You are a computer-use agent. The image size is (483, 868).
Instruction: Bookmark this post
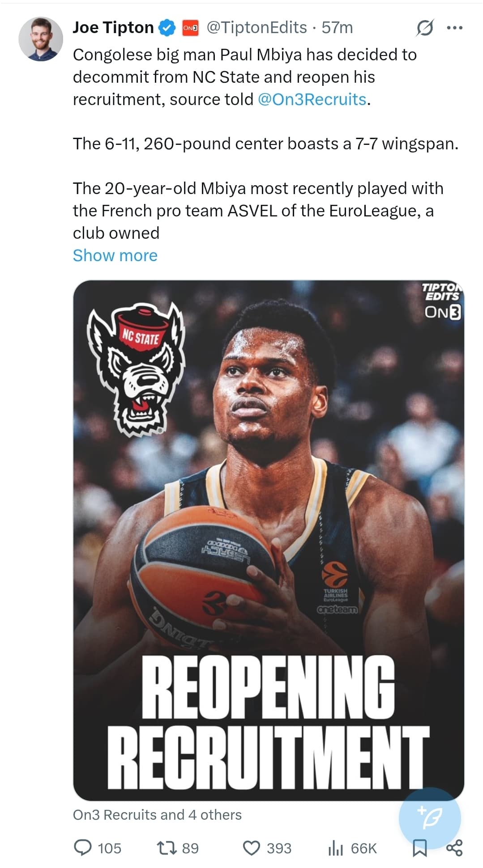tap(419, 848)
